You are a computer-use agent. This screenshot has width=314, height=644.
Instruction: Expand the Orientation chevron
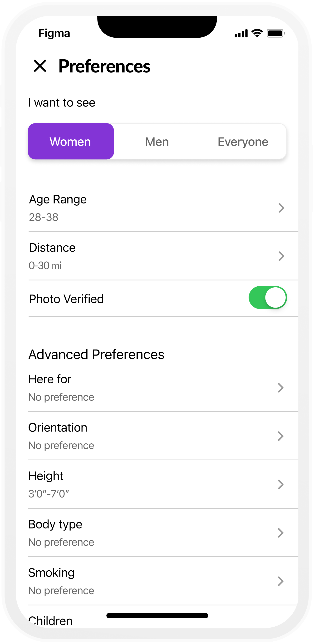[280, 436]
